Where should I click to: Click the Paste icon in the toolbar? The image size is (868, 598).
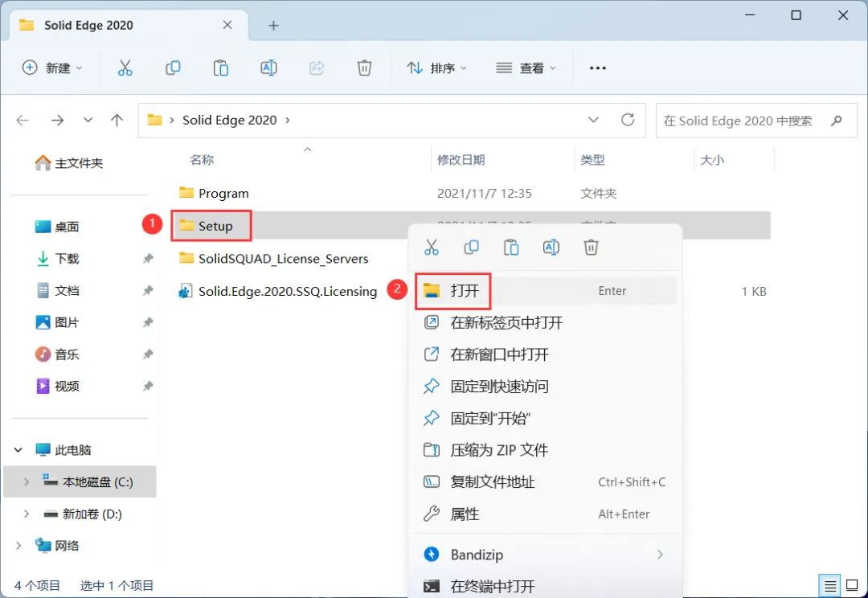[221, 68]
